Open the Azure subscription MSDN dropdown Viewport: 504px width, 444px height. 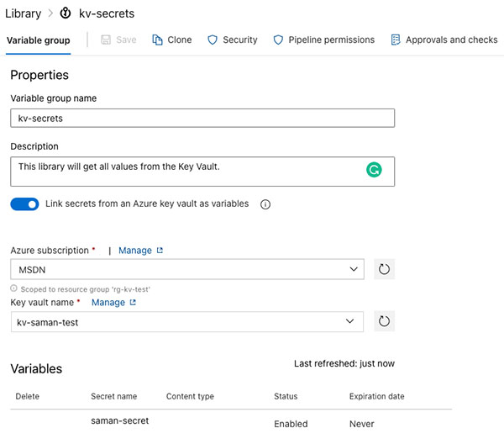coord(188,270)
